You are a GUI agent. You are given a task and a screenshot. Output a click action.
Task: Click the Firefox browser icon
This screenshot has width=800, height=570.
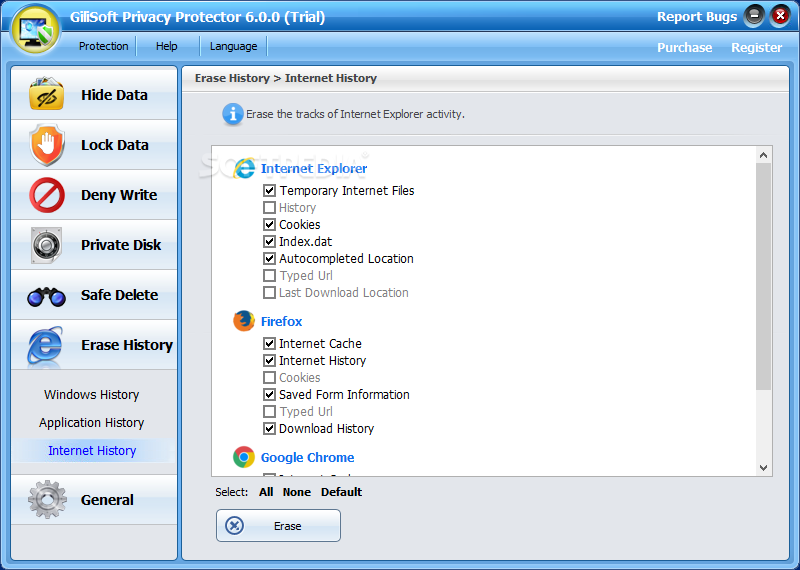tap(244, 321)
